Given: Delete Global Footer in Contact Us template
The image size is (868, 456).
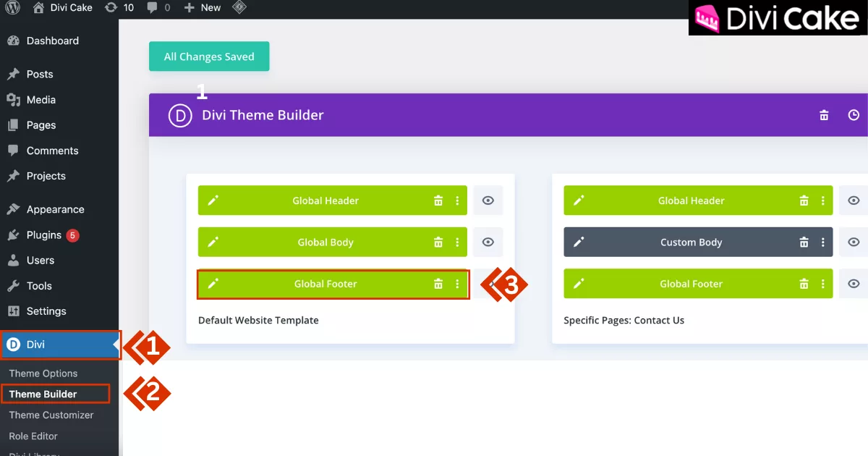Looking at the screenshot, I should click(x=804, y=284).
